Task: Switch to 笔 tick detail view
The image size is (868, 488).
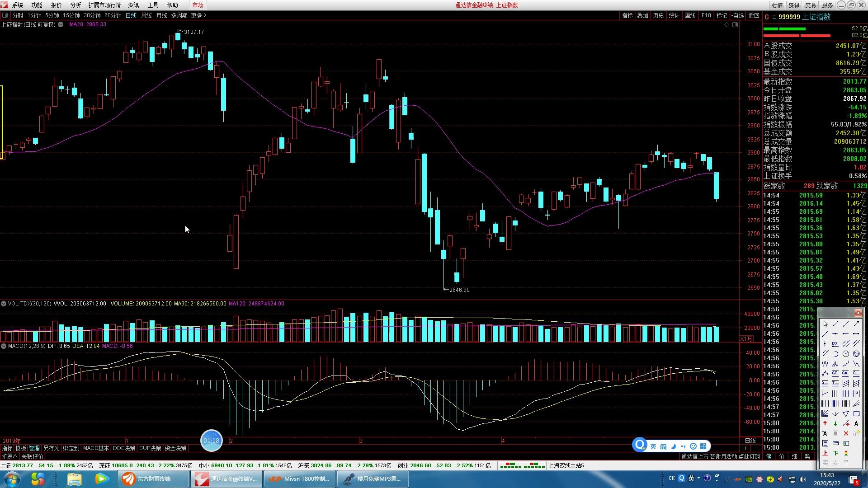Action: pyautogui.click(x=769, y=456)
